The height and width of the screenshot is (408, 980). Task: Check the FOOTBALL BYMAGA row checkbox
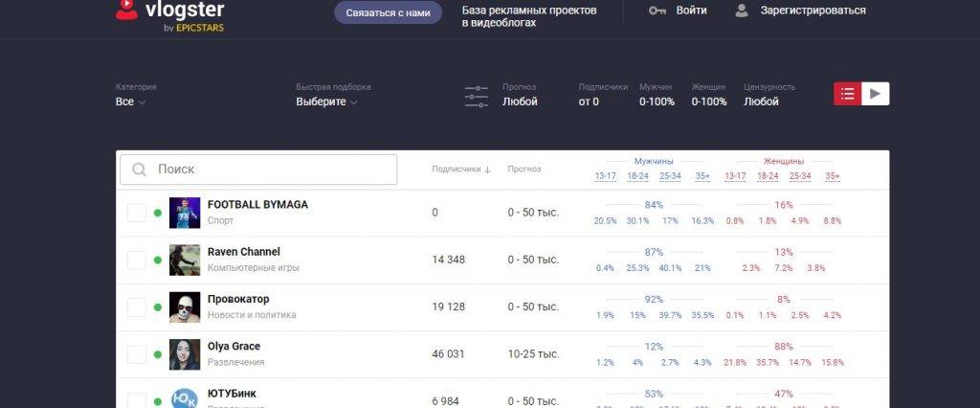(x=137, y=213)
